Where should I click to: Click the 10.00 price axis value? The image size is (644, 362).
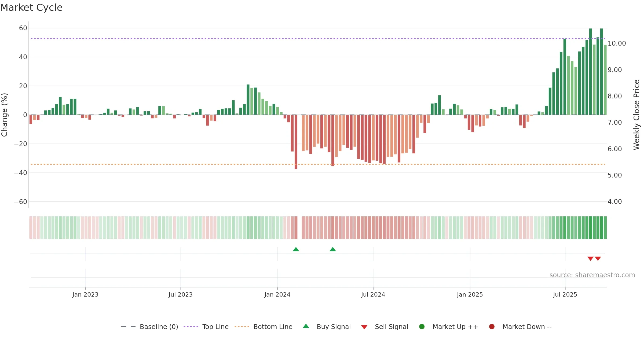point(617,43)
